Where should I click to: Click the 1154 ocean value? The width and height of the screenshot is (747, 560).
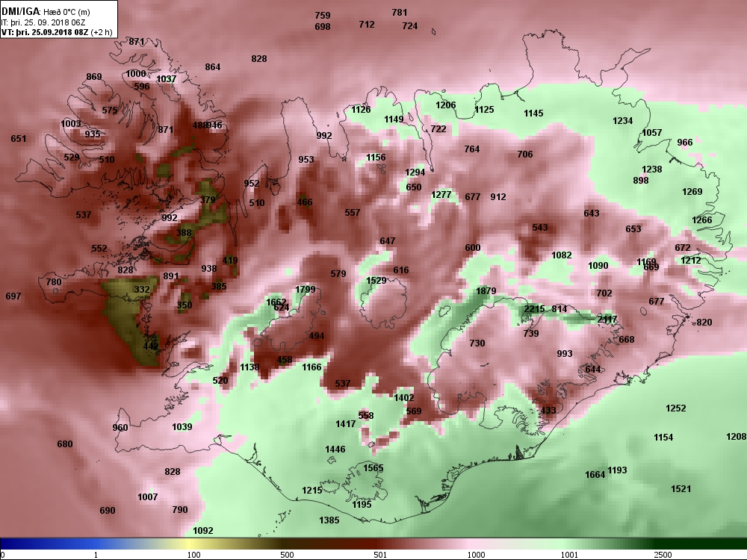(x=663, y=437)
